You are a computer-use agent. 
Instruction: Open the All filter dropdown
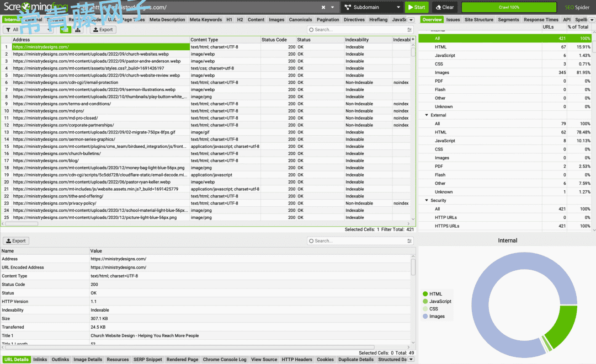click(28, 30)
